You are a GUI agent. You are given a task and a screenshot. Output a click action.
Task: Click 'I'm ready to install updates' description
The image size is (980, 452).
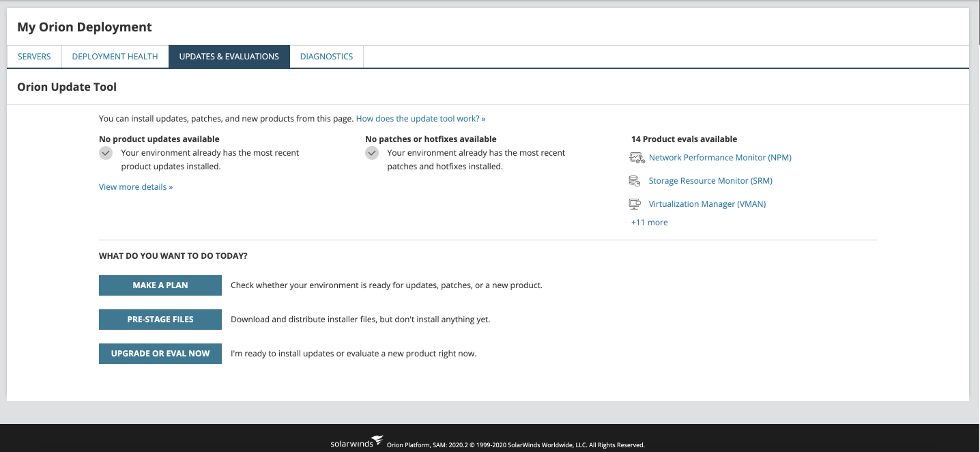point(354,354)
